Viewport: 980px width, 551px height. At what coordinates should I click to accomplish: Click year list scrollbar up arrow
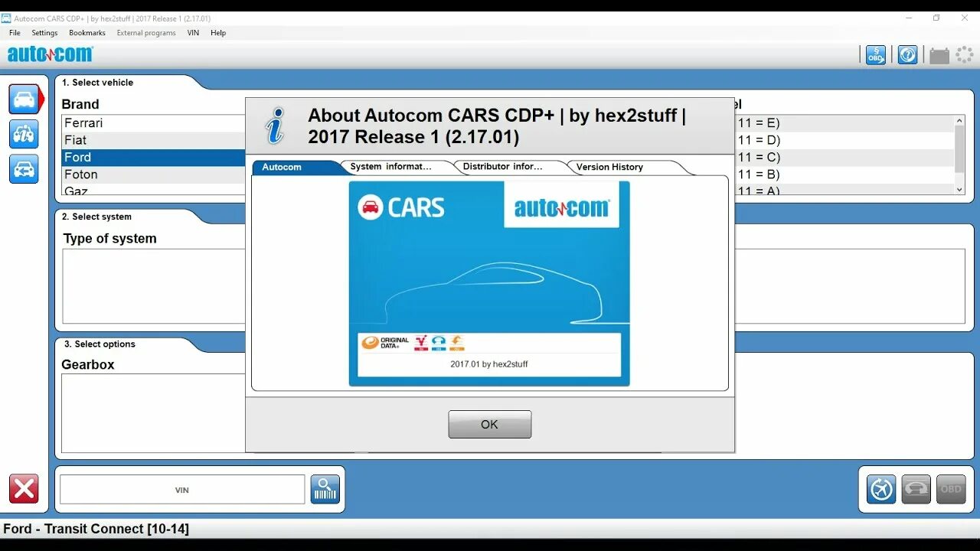pyautogui.click(x=959, y=120)
